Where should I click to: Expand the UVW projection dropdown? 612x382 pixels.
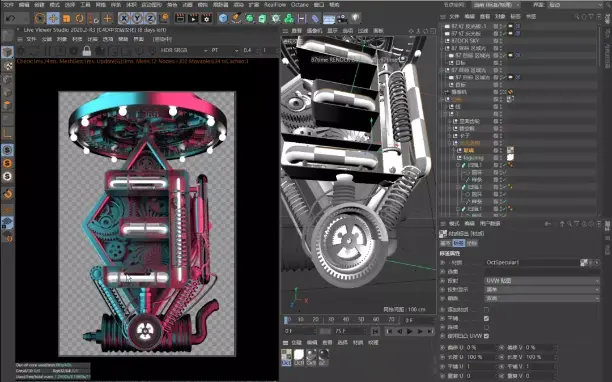542,281
